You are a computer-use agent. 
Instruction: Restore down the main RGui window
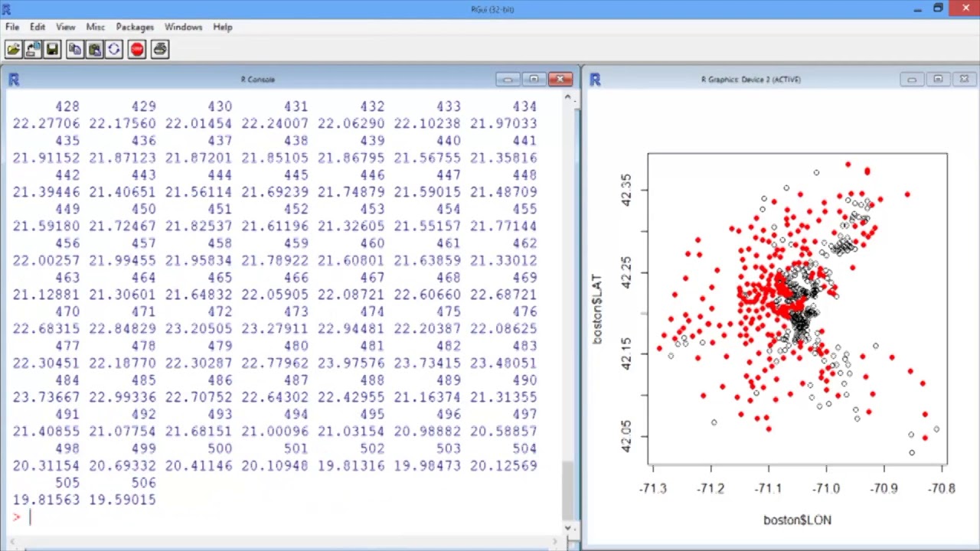938,8
